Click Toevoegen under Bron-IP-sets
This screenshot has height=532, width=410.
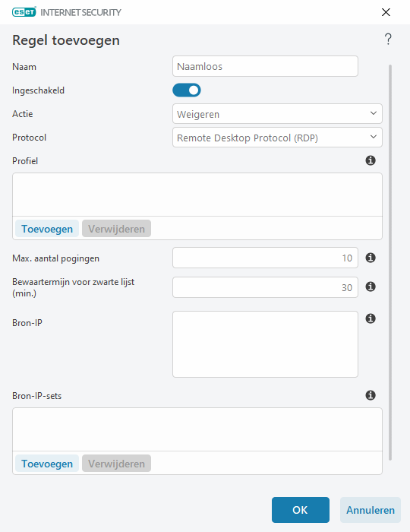coord(47,464)
